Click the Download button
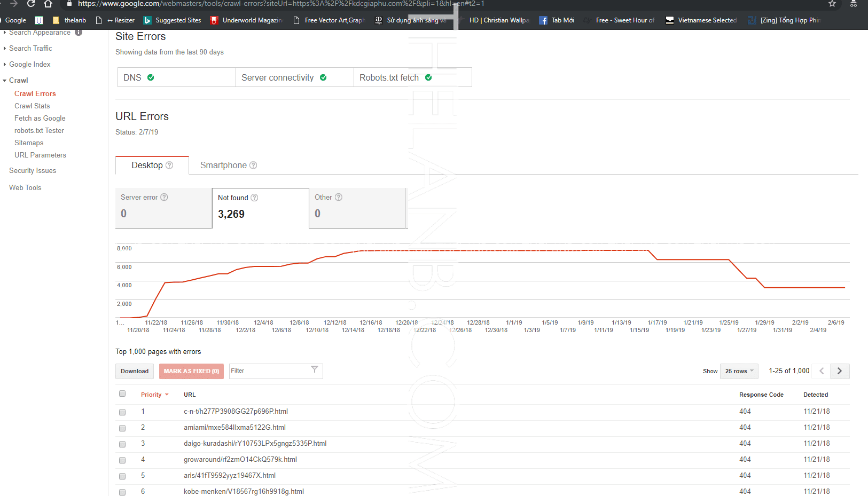 pyautogui.click(x=135, y=371)
